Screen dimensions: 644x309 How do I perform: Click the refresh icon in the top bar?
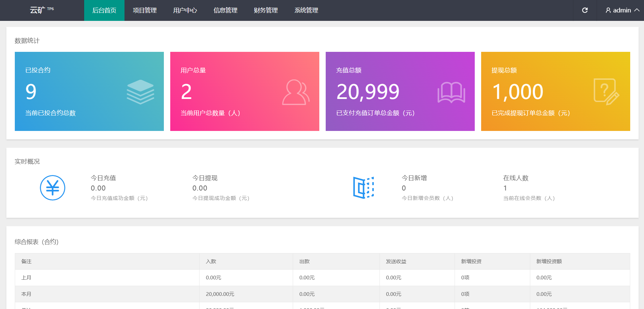585,10
